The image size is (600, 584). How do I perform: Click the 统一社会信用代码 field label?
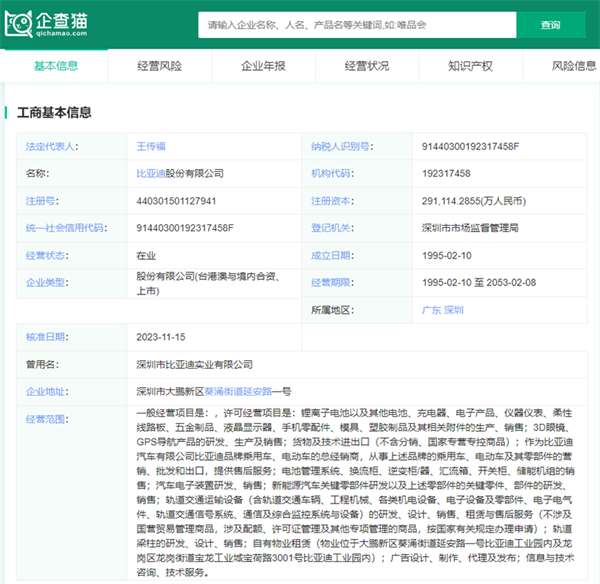pos(66,228)
